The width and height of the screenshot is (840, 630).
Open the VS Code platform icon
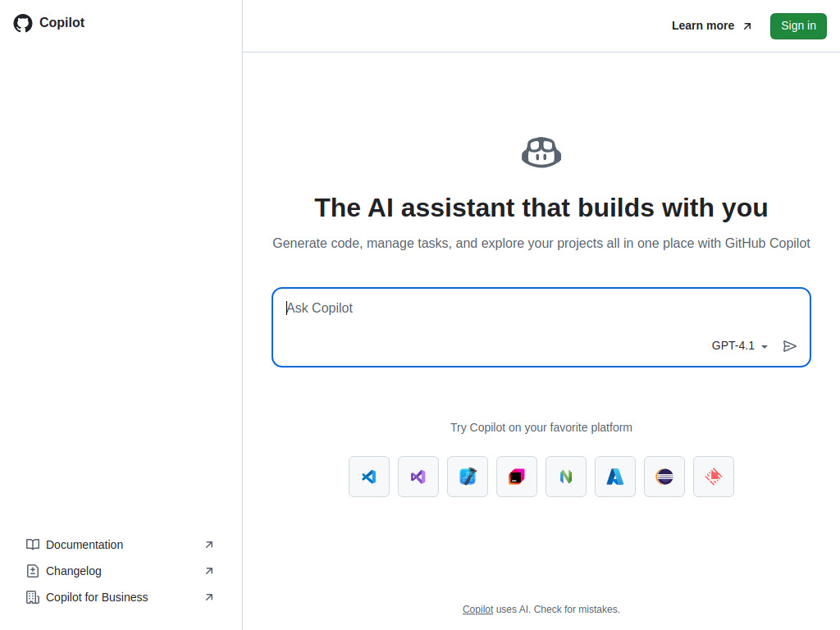369,477
